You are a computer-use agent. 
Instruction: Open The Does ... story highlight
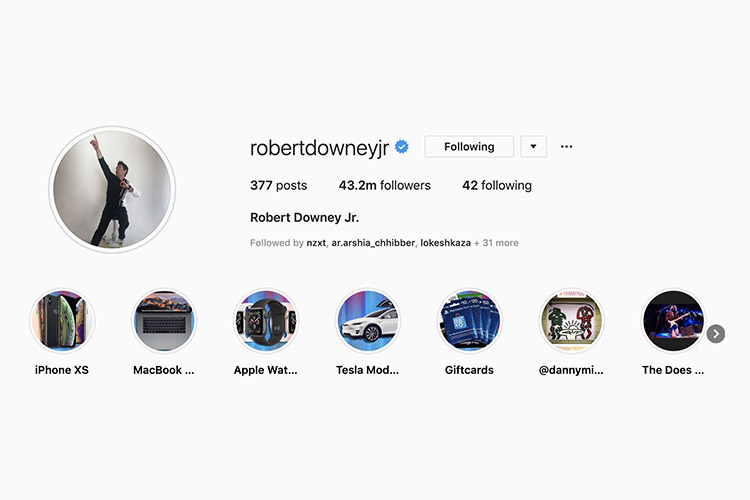pos(673,320)
